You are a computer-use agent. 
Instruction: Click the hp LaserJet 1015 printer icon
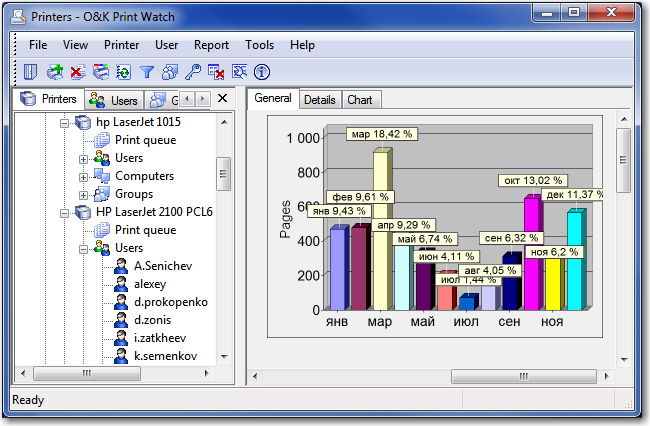pyautogui.click(x=82, y=122)
